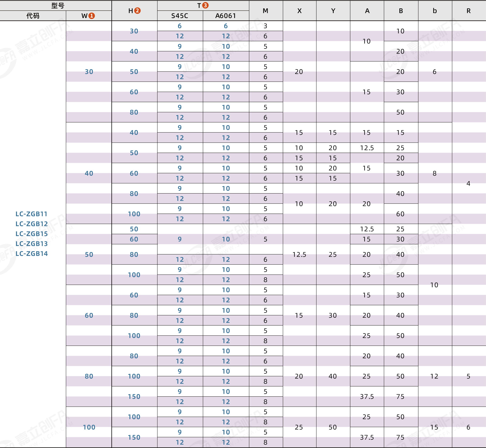
Task: Click the 代码 header cell
Action: coord(33,16)
